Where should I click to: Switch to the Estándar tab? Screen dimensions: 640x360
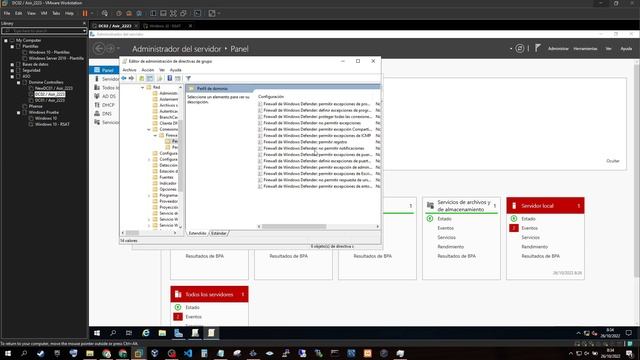tap(219, 233)
